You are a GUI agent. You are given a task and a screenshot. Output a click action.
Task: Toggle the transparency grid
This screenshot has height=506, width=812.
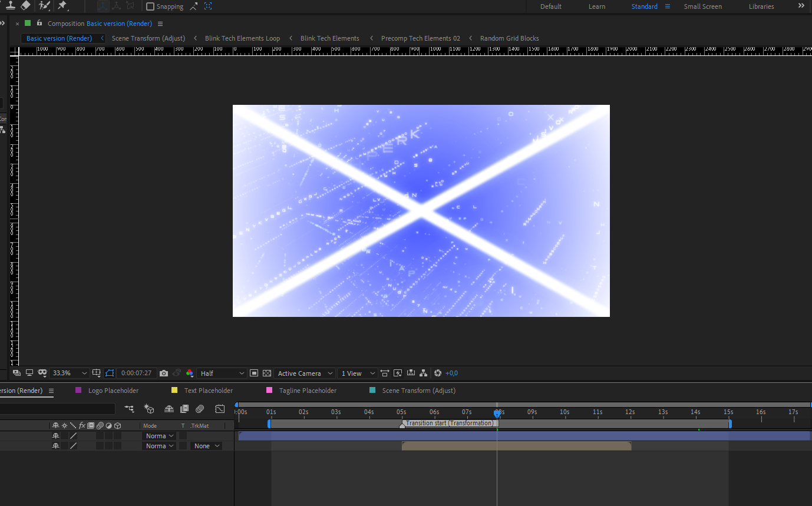(x=267, y=373)
